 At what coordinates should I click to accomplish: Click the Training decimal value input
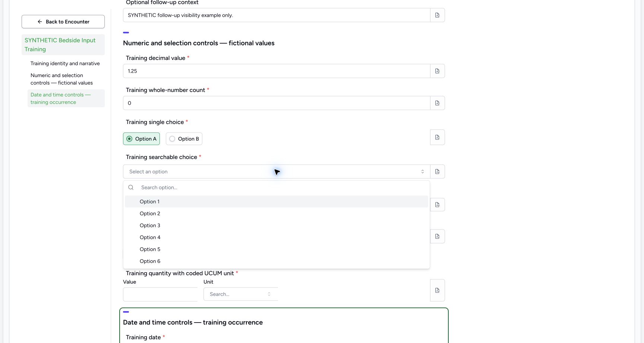click(277, 71)
